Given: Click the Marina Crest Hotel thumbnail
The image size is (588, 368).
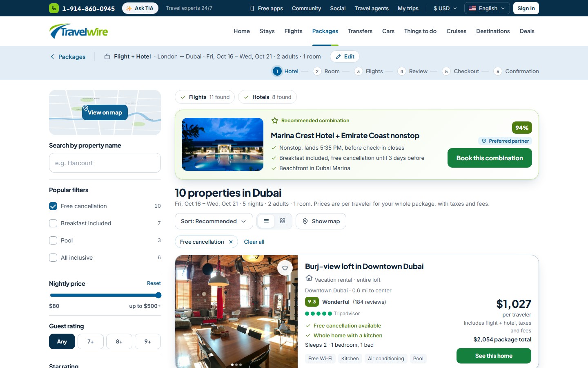Looking at the screenshot, I should (x=223, y=144).
